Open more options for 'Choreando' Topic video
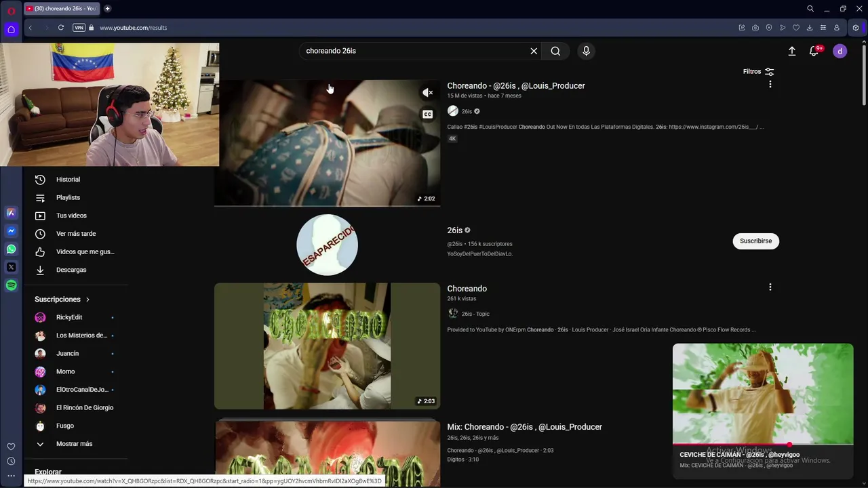The width and height of the screenshot is (868, 488). tap(770, 287)
